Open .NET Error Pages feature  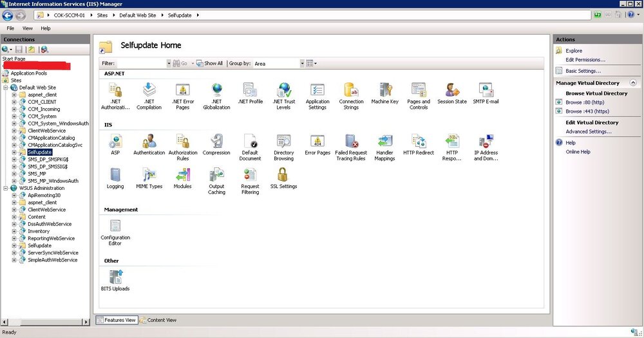tap(183, 96)
